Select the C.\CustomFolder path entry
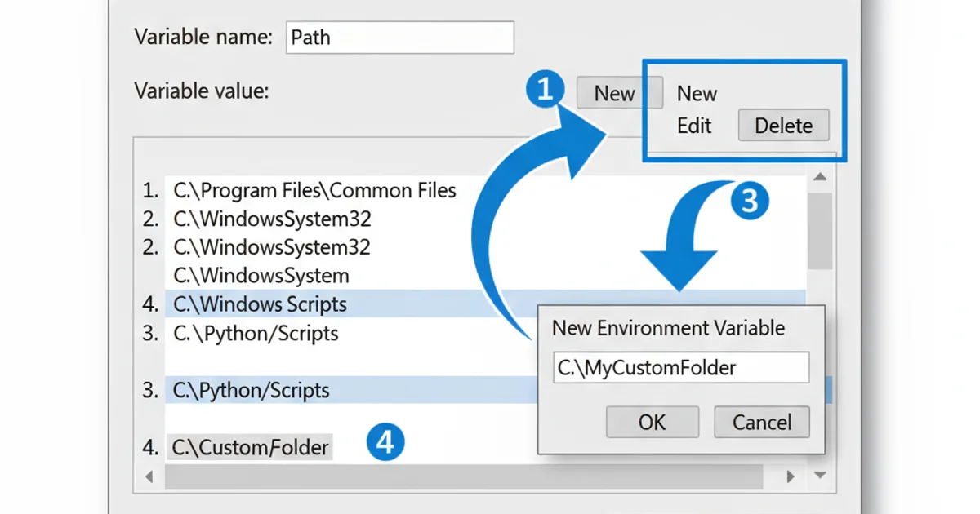 tap(251, 447)
